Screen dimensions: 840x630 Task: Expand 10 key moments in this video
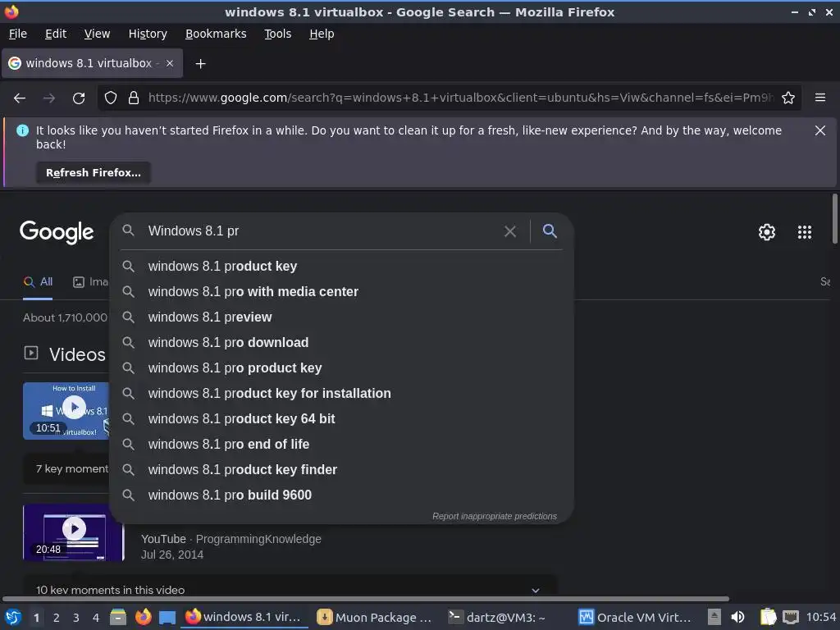290,589
